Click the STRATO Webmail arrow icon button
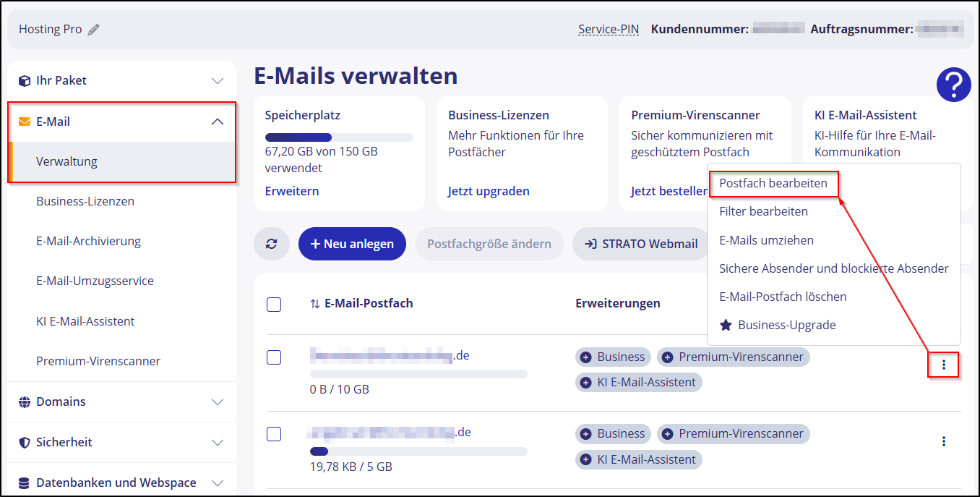The height and width of the screenshot is (497, 980). pyautogui.click(x=590, y=244)
